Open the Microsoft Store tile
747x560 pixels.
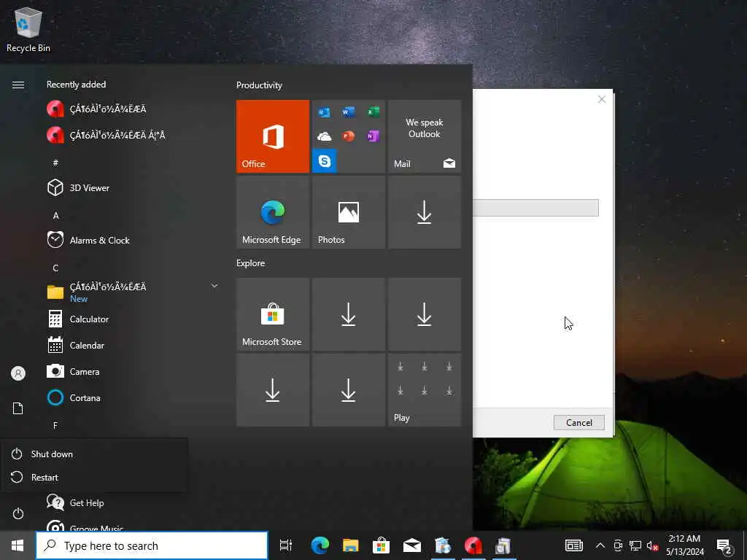273,314
